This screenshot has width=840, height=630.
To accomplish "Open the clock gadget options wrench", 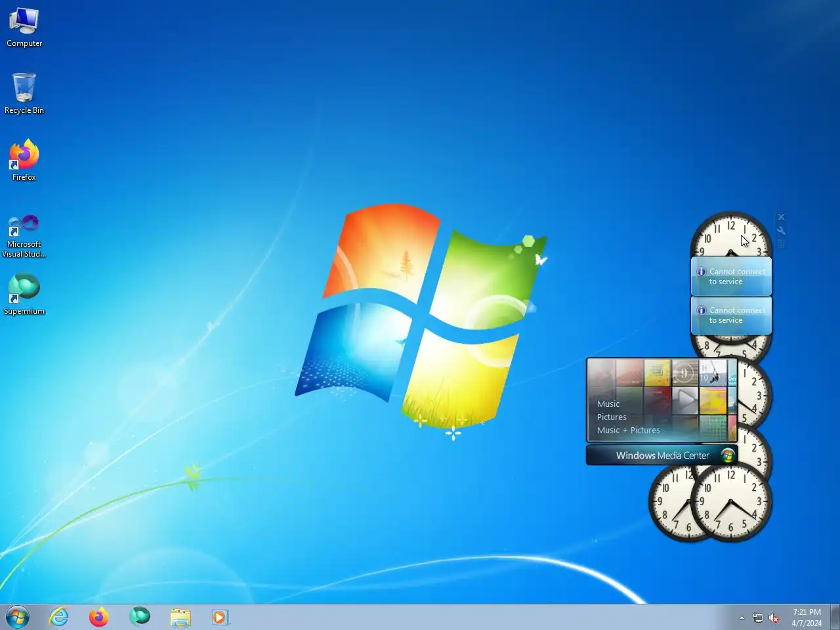I will (x=781, y=231).
